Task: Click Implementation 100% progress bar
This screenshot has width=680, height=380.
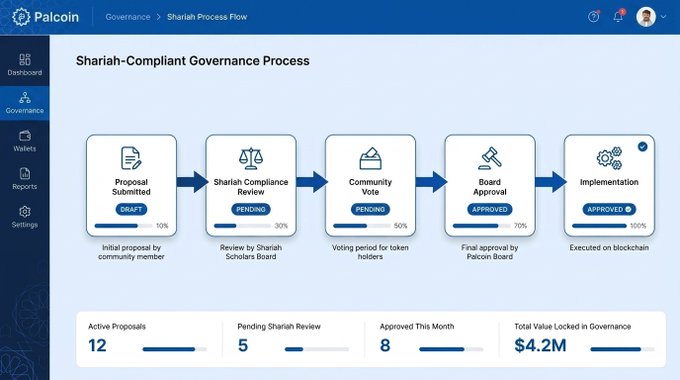Action: (x=599, y=226)
